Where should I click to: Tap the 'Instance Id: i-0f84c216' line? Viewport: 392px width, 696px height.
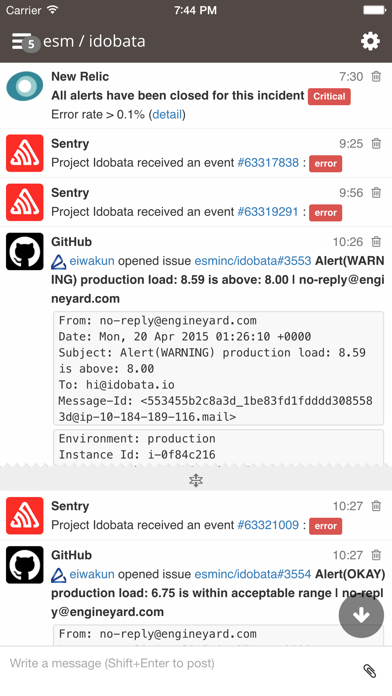(x=137, y=455)
